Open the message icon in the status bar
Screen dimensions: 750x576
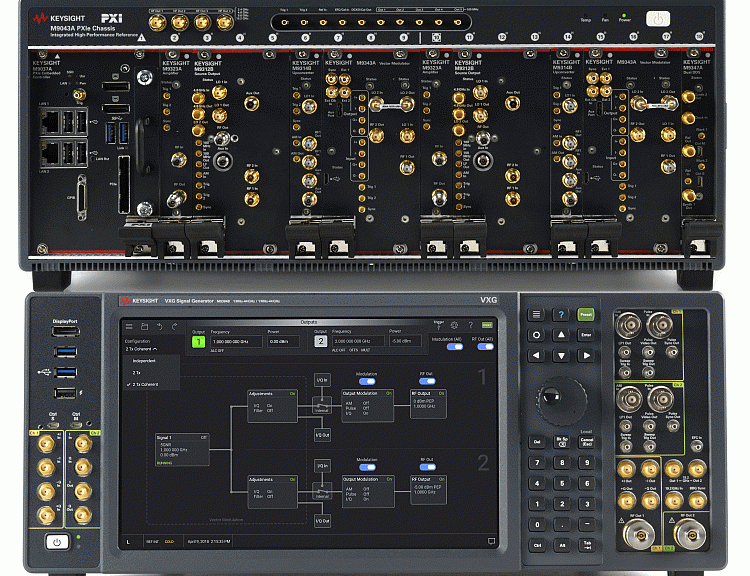pos(491,542)
